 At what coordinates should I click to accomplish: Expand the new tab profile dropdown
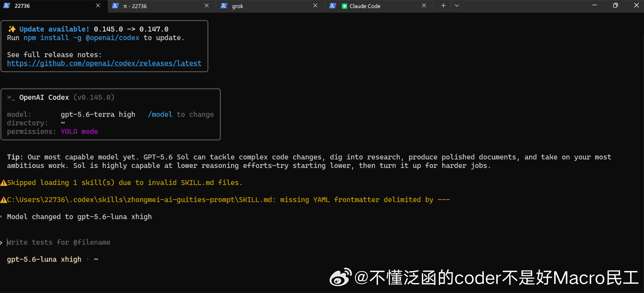pos(457,6)
